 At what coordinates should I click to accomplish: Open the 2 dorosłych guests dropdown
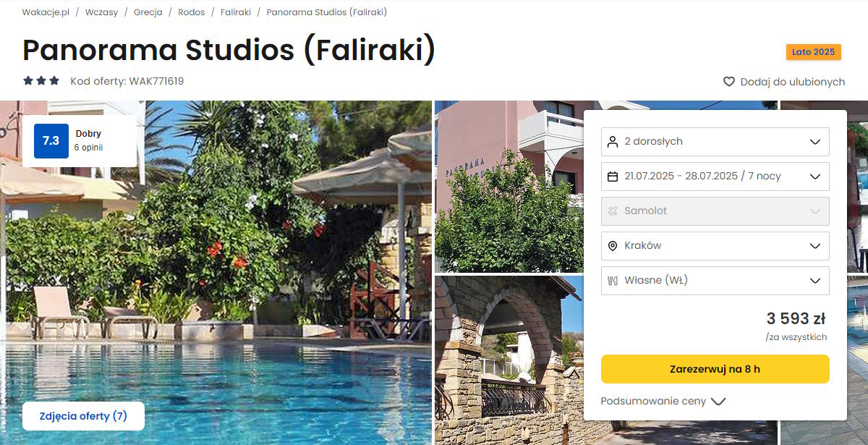tap(715, 142)
